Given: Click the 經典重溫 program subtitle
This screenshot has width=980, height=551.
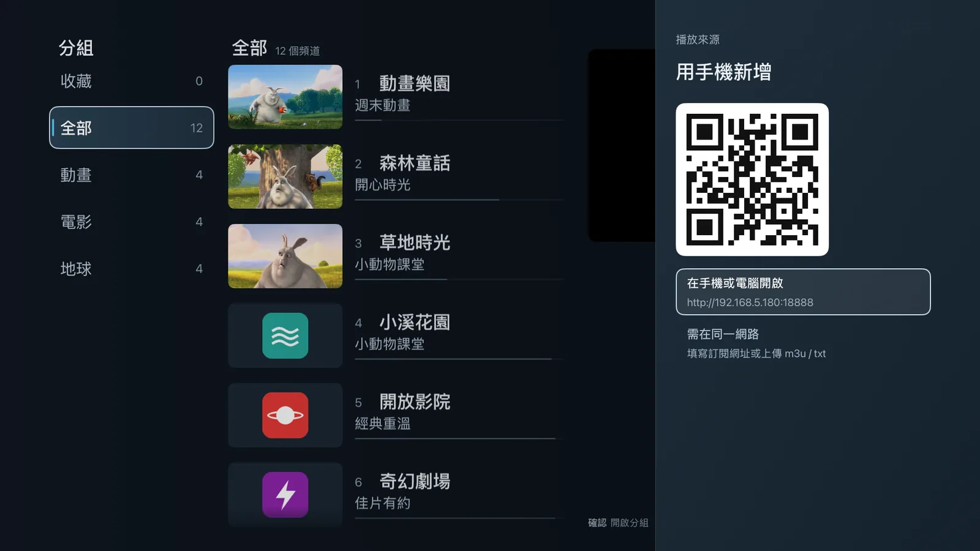Looking at the screenshot, I should [x=383, y=424].
